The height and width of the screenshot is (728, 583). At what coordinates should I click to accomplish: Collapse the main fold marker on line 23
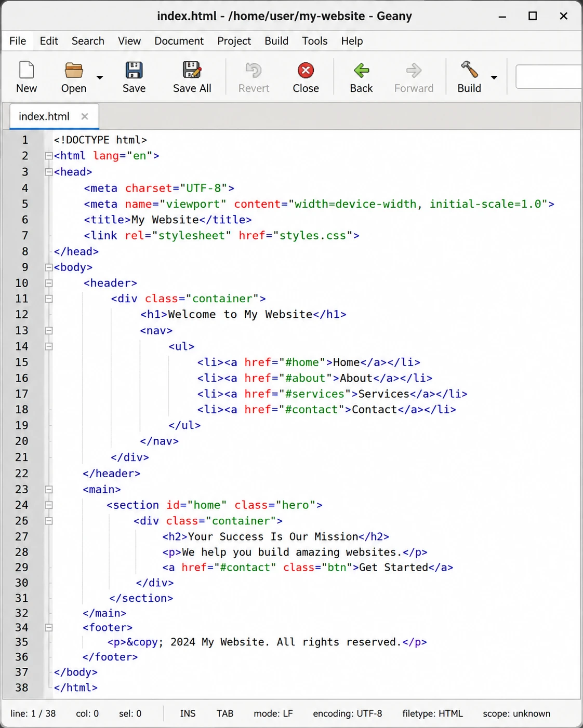coord(48,489)
